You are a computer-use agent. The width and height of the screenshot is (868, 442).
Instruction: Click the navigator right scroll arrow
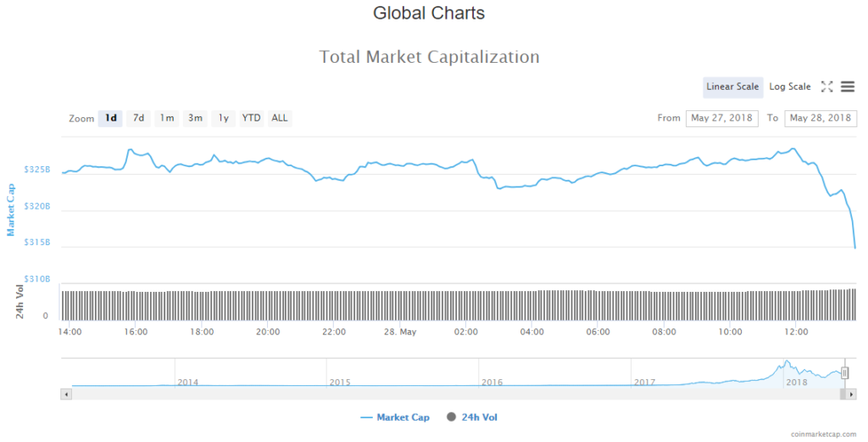(852, 394)
